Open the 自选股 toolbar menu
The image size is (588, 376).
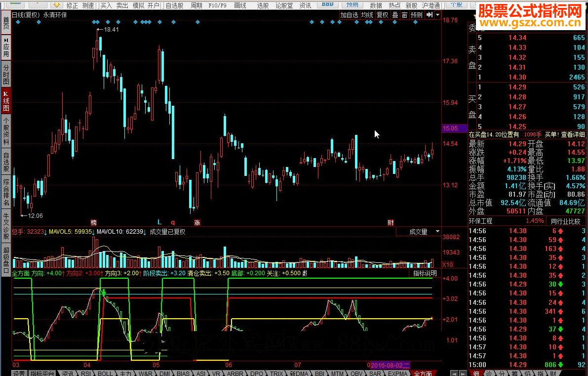pos(175,5)
